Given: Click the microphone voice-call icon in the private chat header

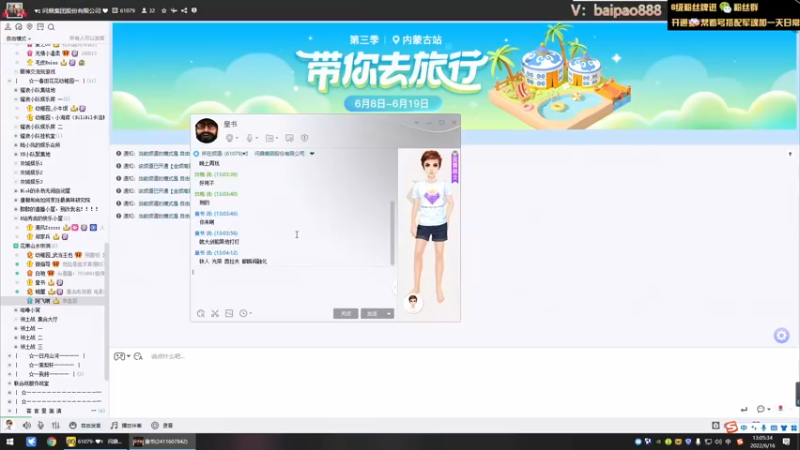Looking at the screenshot, I should pos(249,138).
